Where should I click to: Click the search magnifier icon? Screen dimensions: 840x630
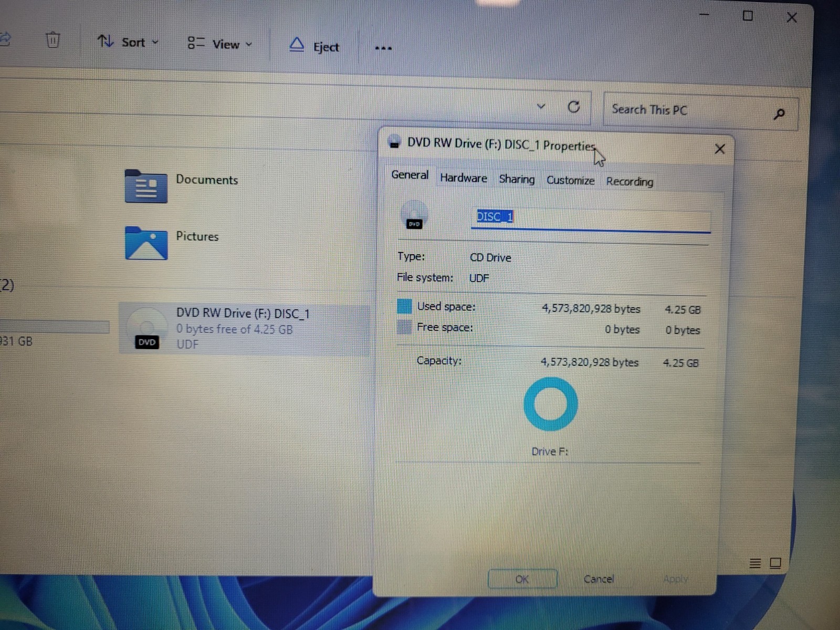tap(779, 113)
